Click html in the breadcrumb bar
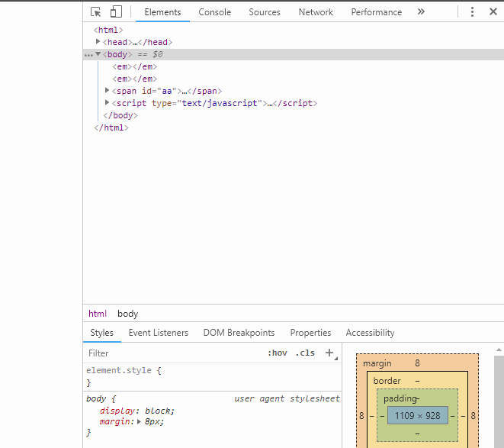The height and width of the screenshot is (448, 504). (x=98, y=314)
